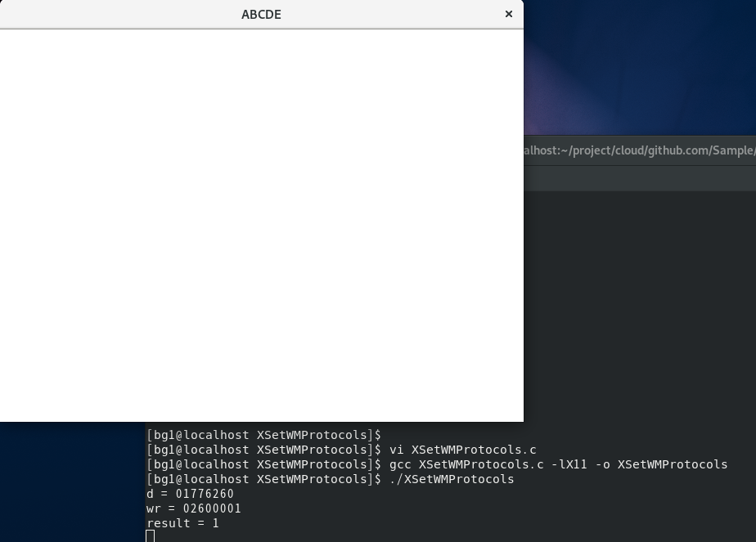The image size is (756, 542).
Task: Click the 'vi XSetWMProtocols.c' command line
Action: click(341, 450)
